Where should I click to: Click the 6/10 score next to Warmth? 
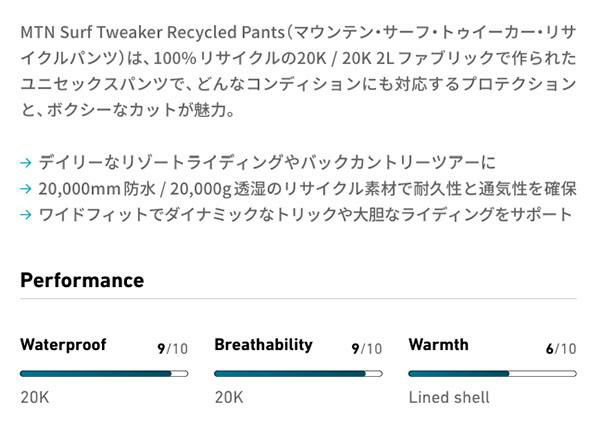pos(560,348)
